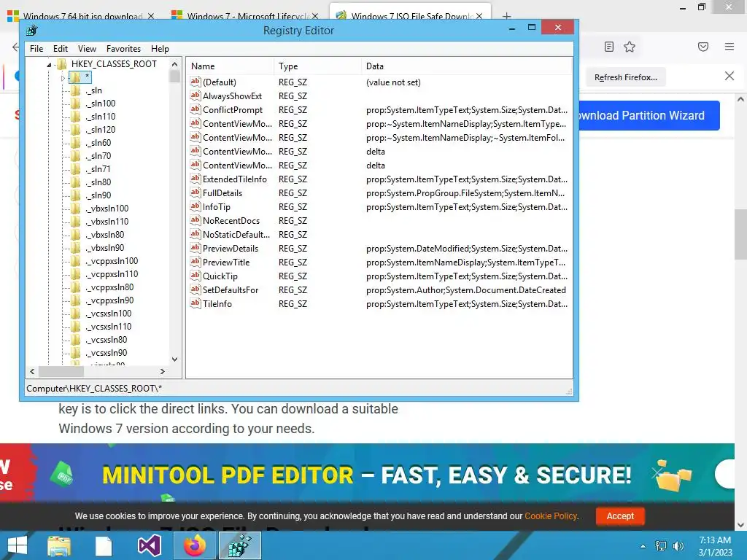
Task: Select the _vbxsln90 folder icon
Action: pyautogui.click(x=75, y=248)
